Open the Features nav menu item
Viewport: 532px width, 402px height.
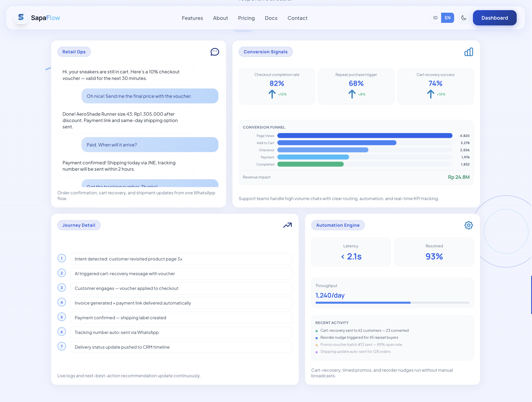[192, 18]
